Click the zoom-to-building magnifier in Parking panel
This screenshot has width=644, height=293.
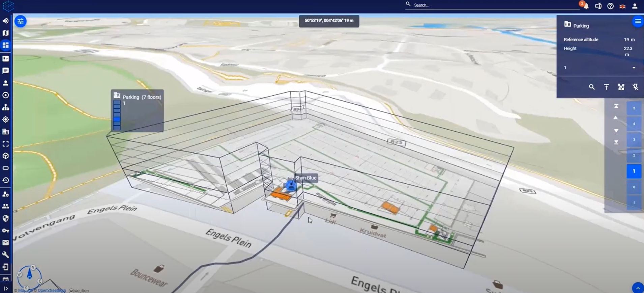pos(591,87)
